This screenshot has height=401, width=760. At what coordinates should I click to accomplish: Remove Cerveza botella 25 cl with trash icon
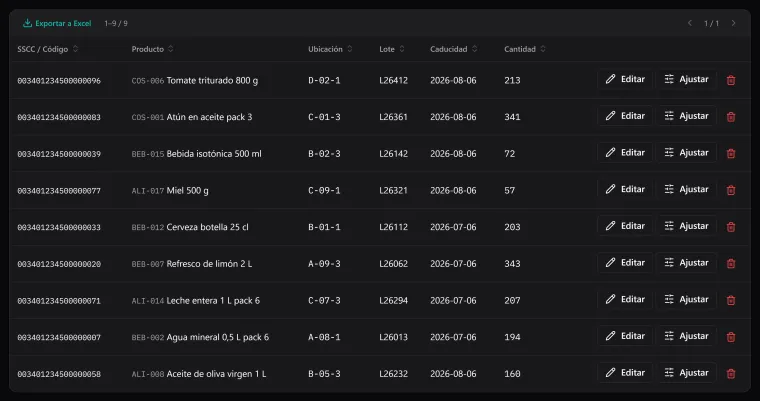(731, 227)
